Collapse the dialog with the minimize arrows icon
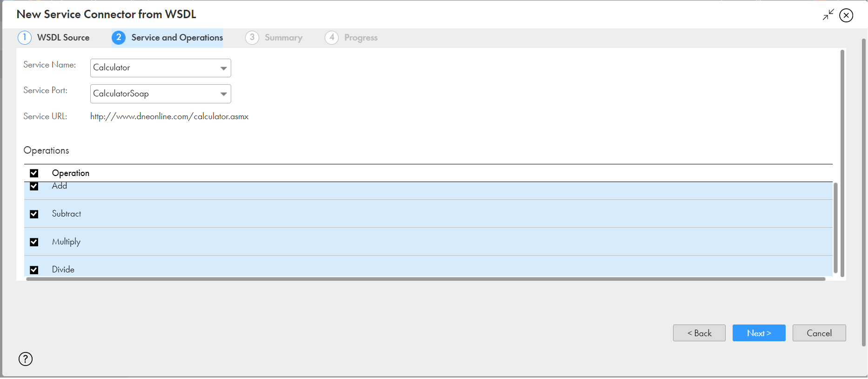This screenshot has width=868, height=379. [828, 15]
